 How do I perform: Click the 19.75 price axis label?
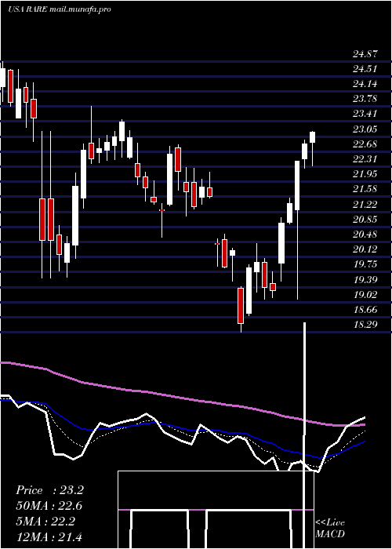coord(365,264)
